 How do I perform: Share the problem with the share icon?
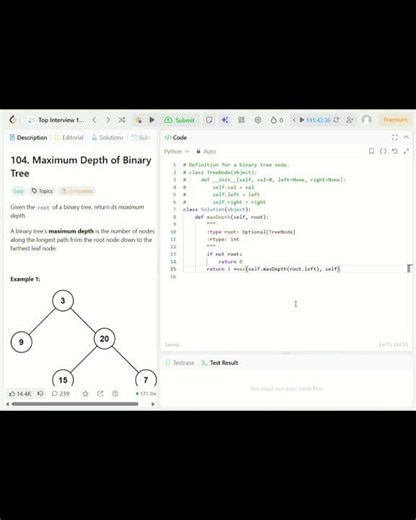pos(100,394)
